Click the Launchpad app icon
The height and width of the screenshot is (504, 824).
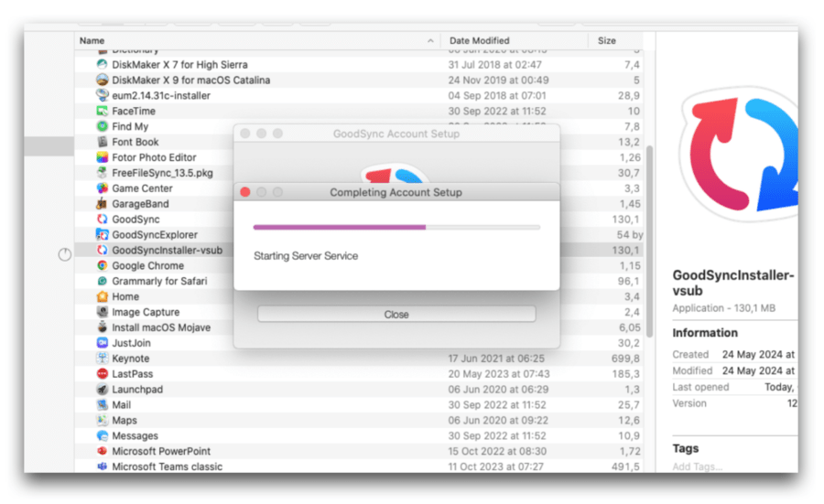(102, 389)
